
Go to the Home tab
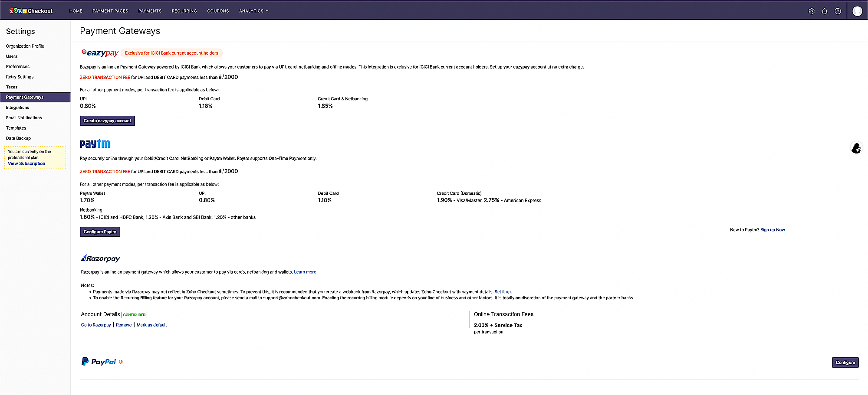(x=76, y=11)
